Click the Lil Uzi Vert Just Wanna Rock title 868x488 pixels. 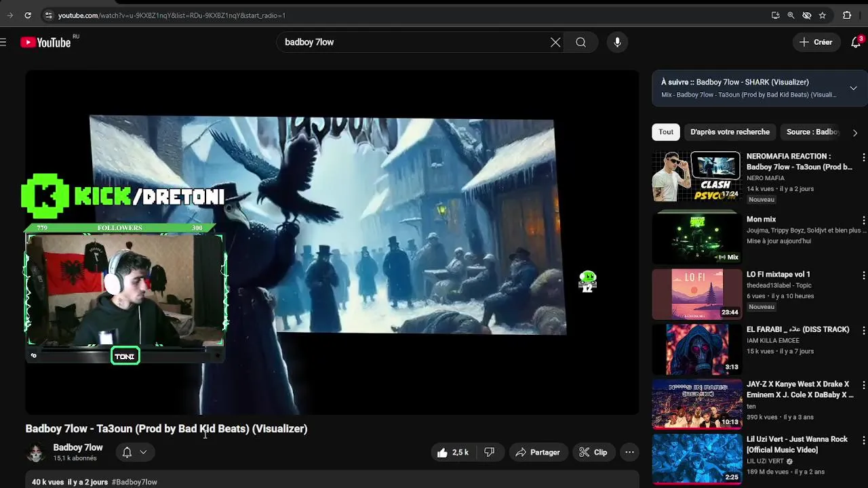point(797,445)
